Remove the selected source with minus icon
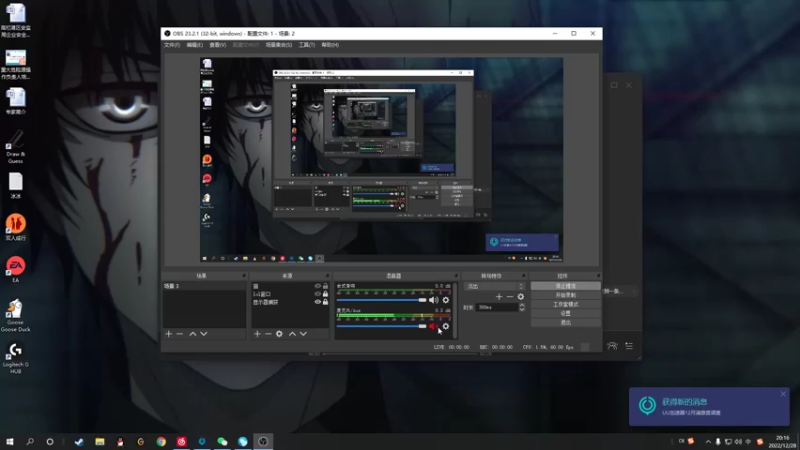 tap(268, 334)
